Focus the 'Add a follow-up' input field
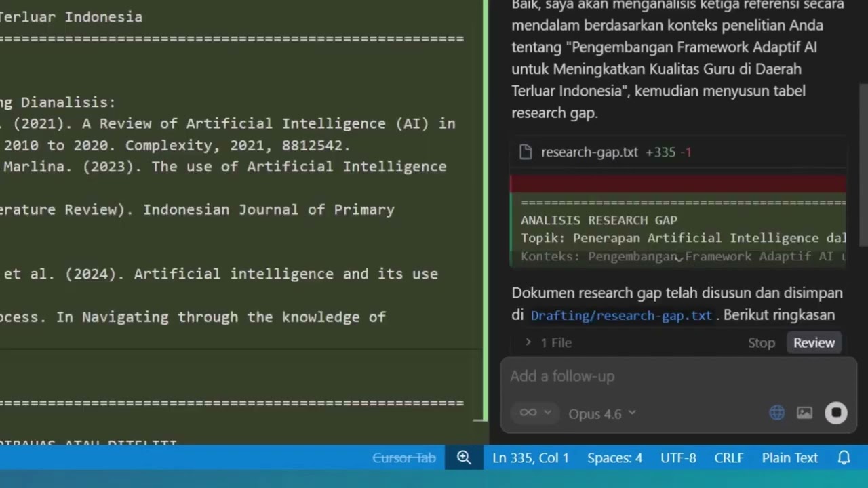Image resolution: width=868 pixels, height=488 pixels. click(x=678, y=376)
